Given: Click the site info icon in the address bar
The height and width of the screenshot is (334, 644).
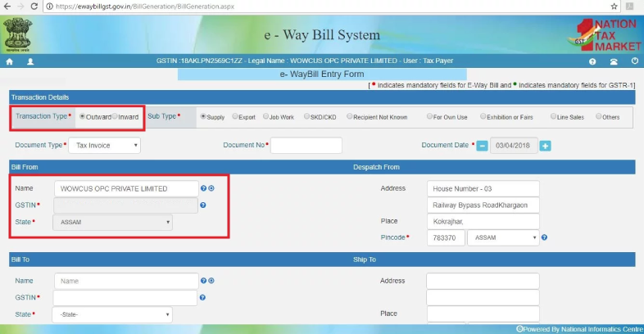Looking at the screenshot, I should (50, 7).
